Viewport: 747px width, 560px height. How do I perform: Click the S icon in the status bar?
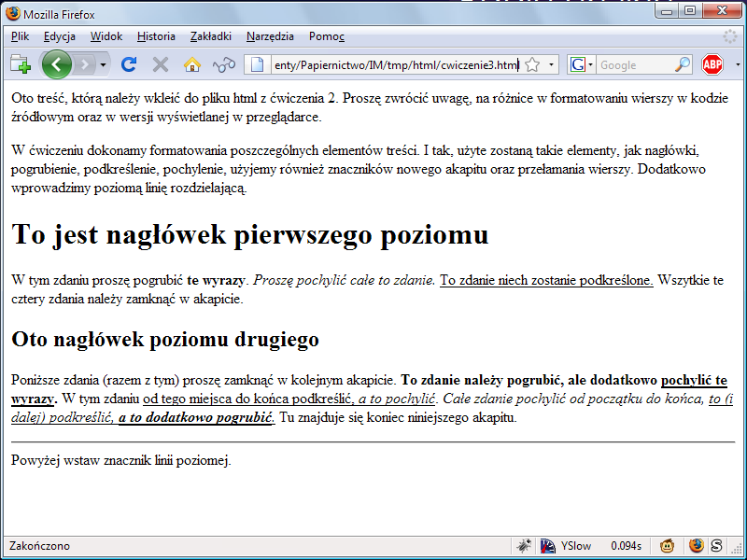point(716,546)
